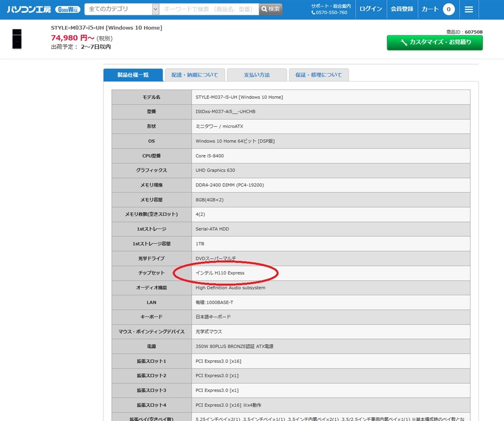The image size is (504, 421).
Task: Click the 有線:1000BASE-T LAN value
Action: pyautogui.click(x=215, y=302)
